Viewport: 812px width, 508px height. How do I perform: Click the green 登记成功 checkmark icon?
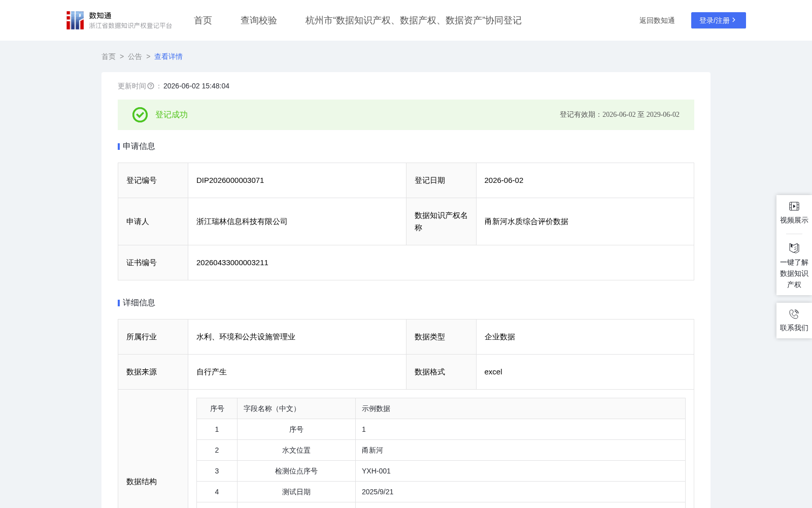140,115
